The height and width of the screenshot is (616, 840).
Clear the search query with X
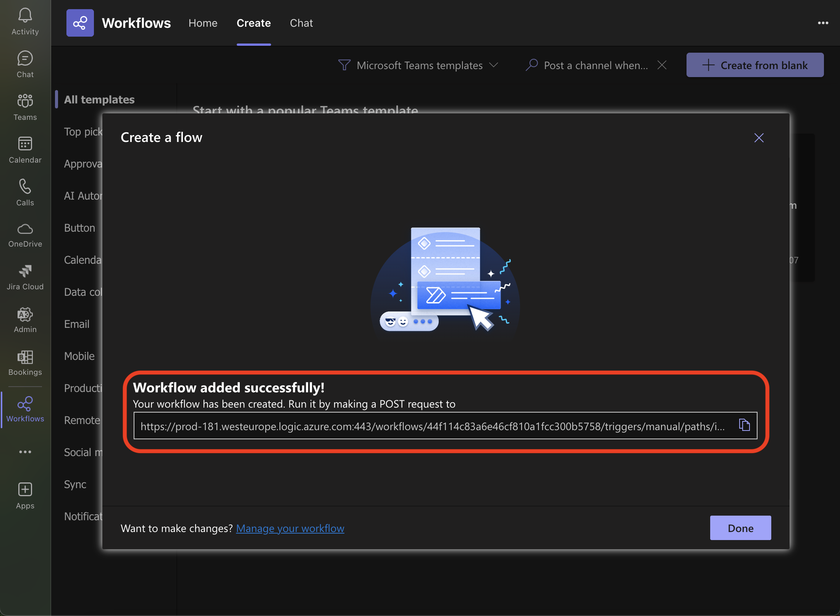click(662, 65)
